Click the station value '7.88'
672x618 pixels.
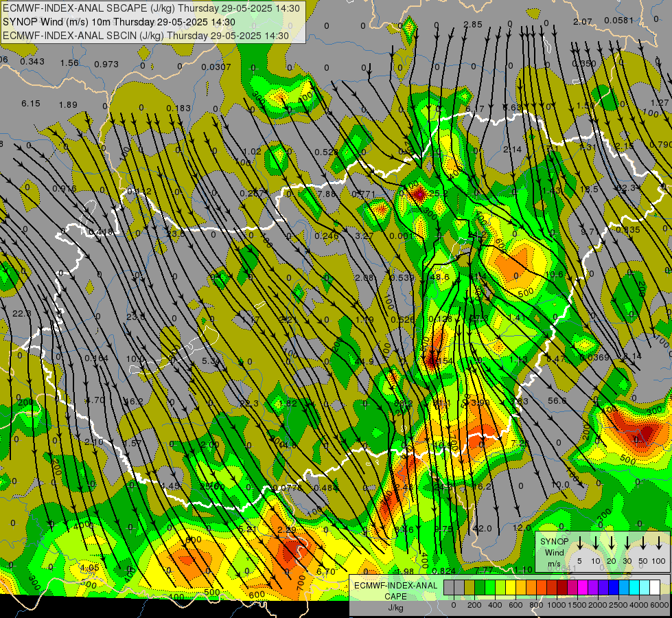tap(327, 194)
